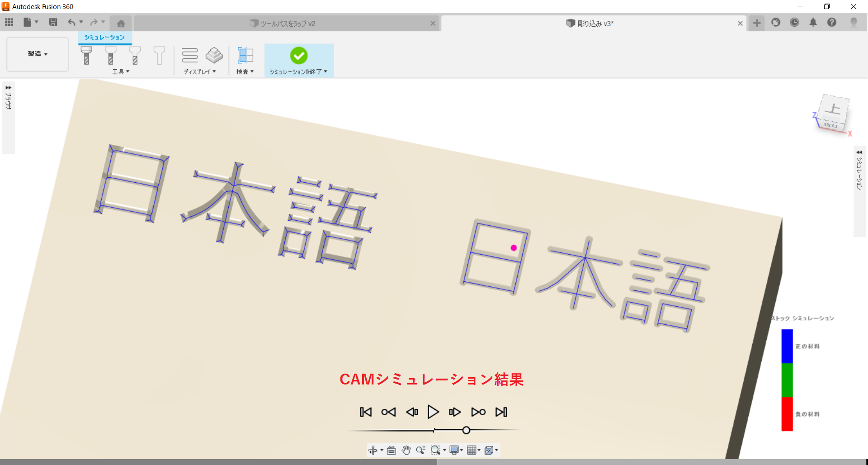
Task: Select the pan hand tool
Action: [406, 450]
